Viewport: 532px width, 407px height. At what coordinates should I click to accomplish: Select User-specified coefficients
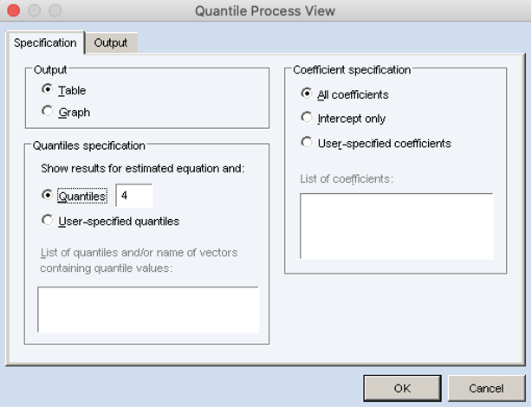[306, 143]
